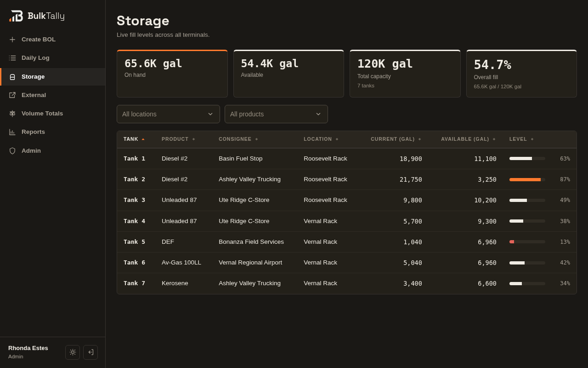Click the Tank 5 row label
Viewport: 588px width, 368px height.
pyautogui.click(x=134, y=242)
